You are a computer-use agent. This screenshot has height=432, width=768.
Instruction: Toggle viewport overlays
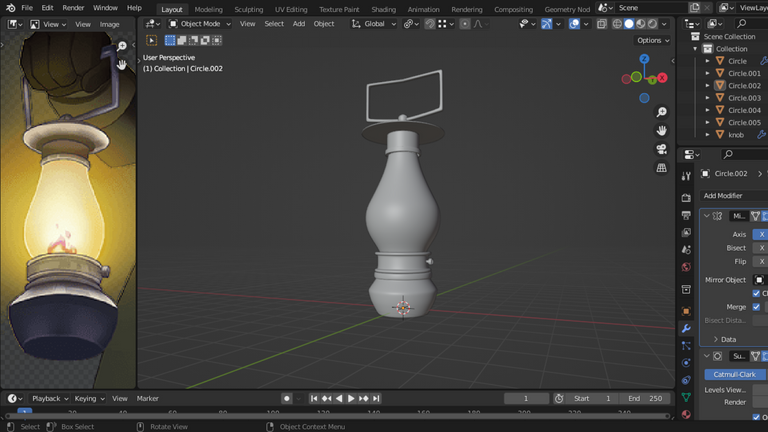pos(574,24)
